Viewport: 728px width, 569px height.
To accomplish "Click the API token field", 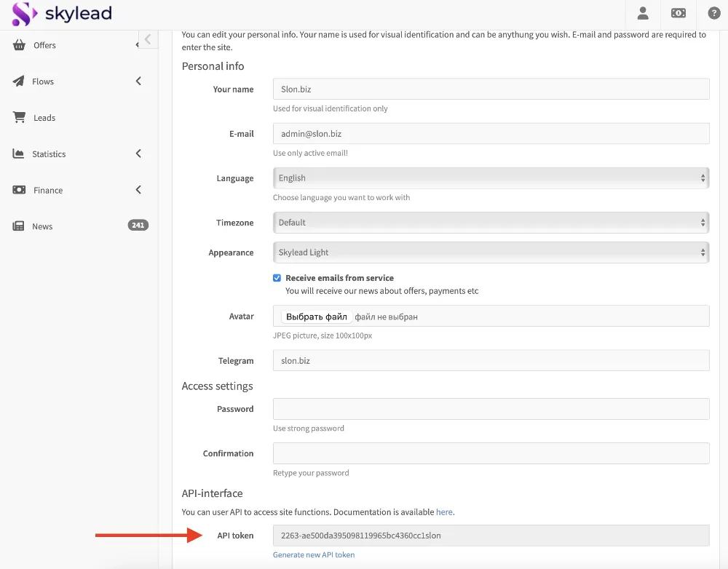I will pos(491,535).
